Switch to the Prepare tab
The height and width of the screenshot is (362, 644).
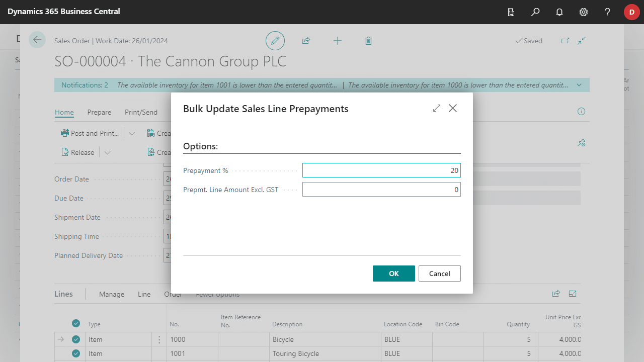99,112
